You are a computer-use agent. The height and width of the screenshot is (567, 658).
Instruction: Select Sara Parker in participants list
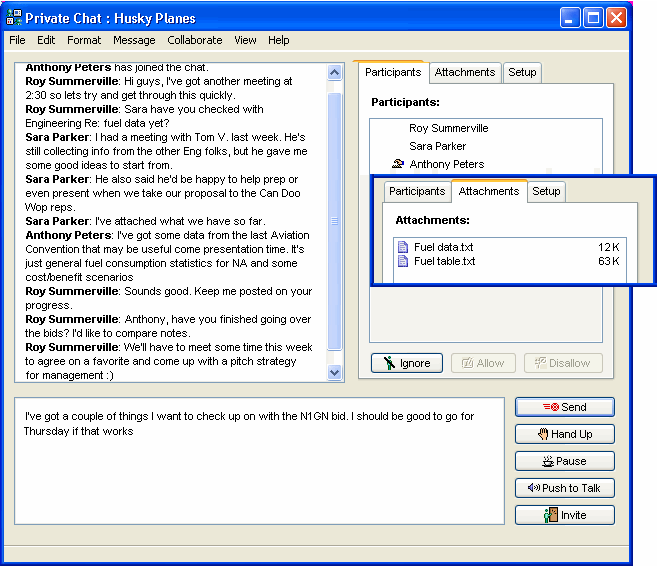437,146
